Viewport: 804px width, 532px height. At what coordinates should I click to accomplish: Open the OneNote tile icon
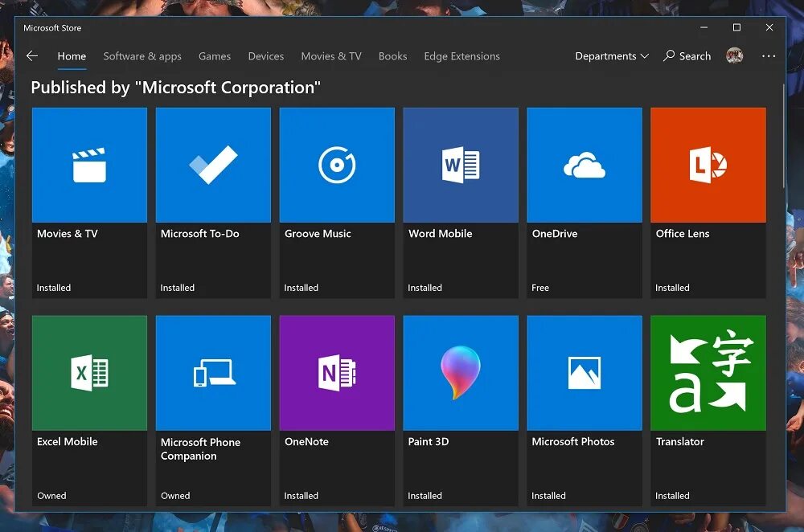[x=337, y=373]
